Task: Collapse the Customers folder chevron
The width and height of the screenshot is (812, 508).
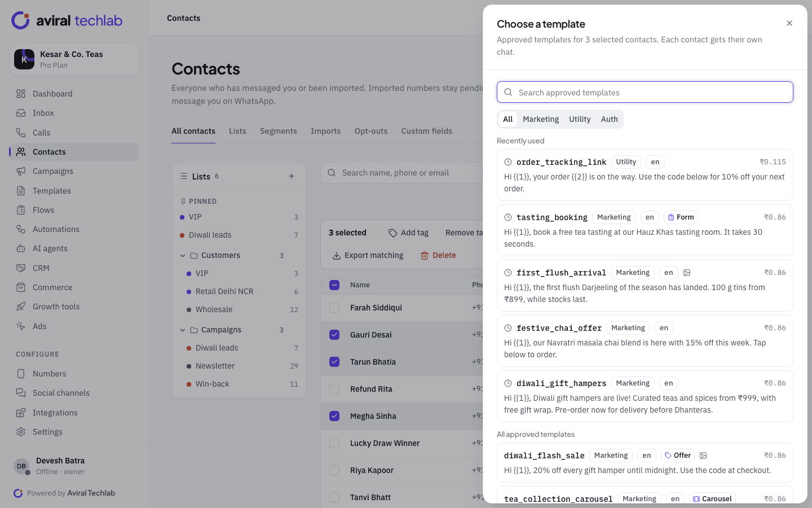Action: (x=183, y=255)
